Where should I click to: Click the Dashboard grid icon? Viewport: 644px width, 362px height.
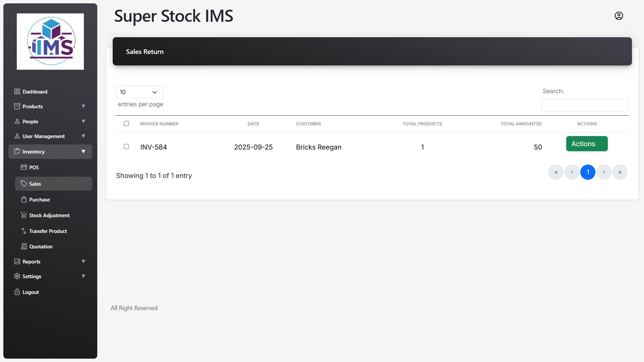17,92
